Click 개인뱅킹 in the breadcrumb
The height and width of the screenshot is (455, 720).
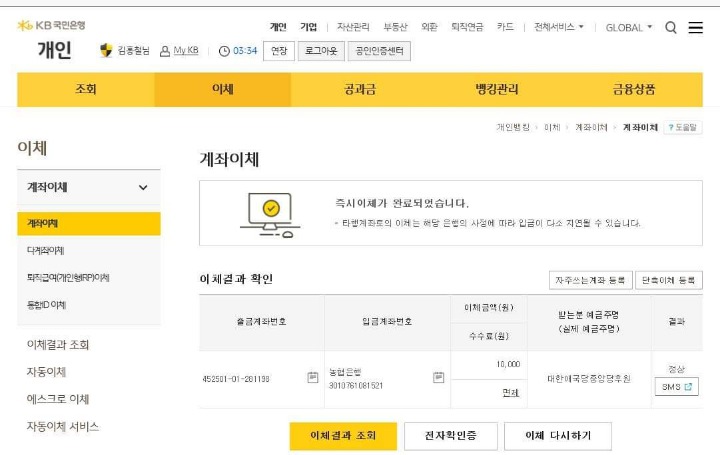coord(512,127)
